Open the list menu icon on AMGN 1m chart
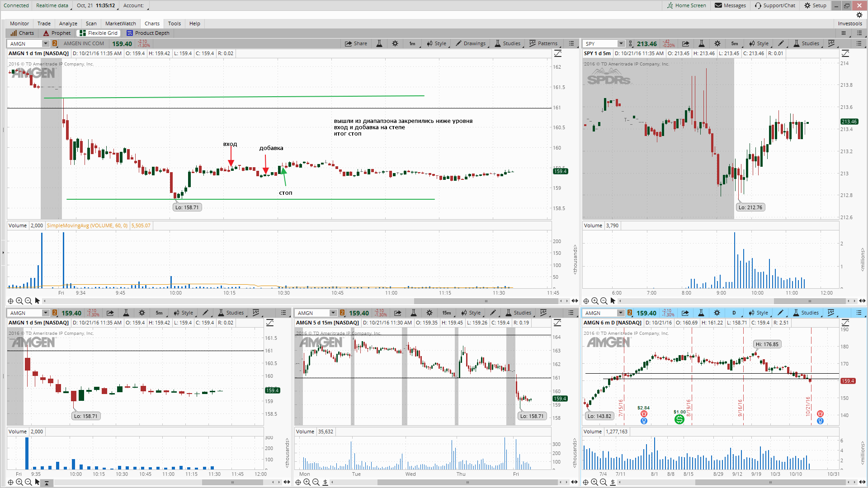The height and width of the screenshot is (488, 868). (571, 44)
